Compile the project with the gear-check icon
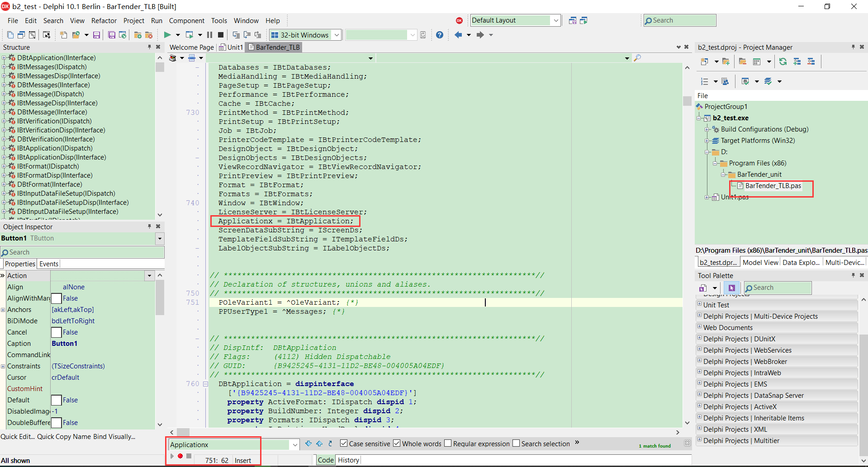 tap(746, 81)
